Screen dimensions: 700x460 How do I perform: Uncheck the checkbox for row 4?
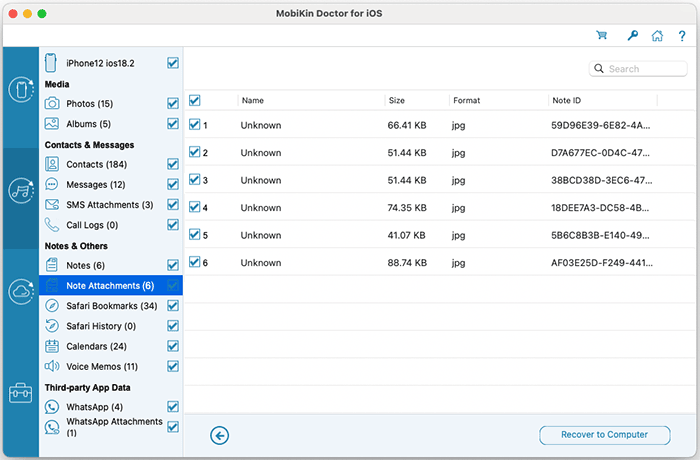click(x=194, y=207)
